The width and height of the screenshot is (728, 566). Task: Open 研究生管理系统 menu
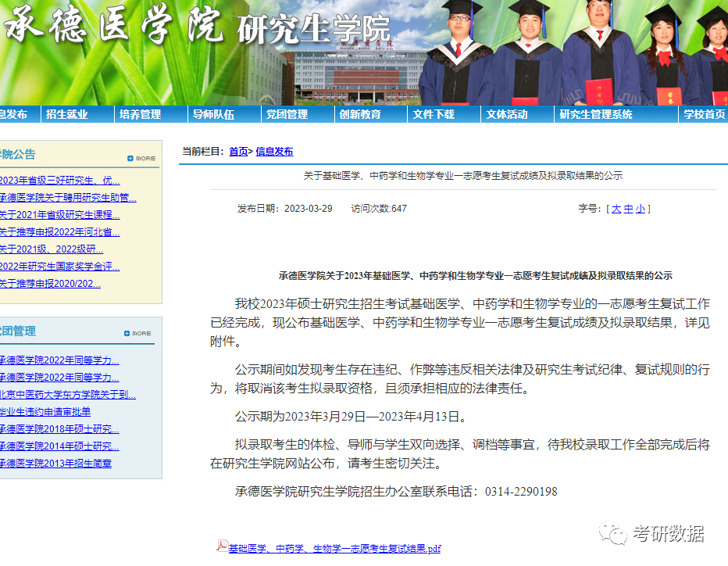pos(596,114)
